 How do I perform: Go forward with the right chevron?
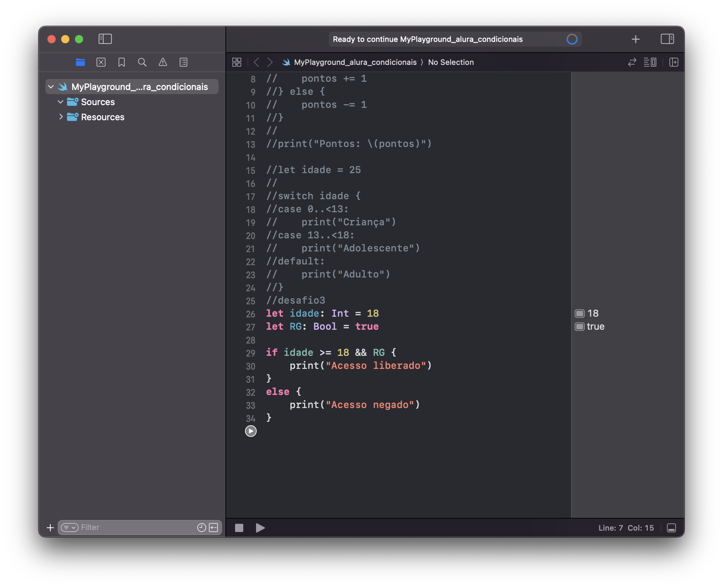[x=270, y=62]
